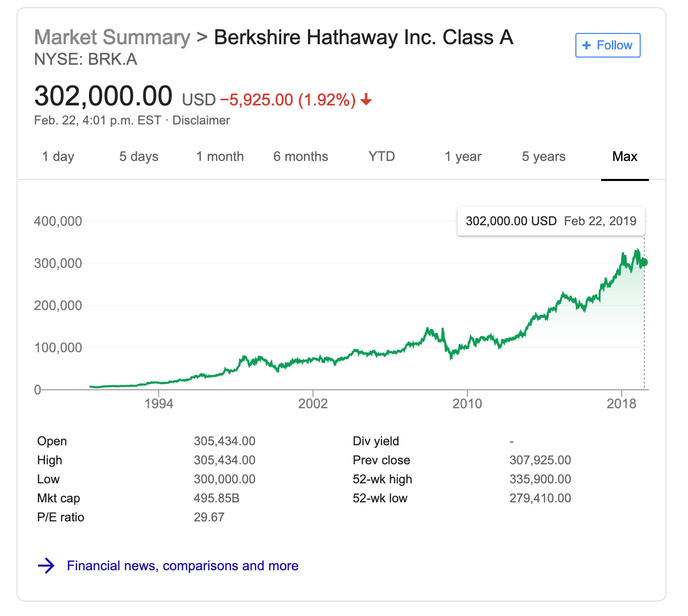
Task: Open the Market Summary link
Action: click(112, 38)
